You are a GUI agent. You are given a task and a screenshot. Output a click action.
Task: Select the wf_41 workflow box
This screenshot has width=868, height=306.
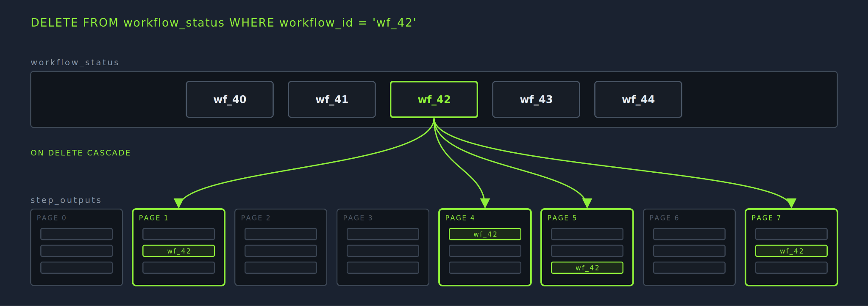coord(332,99)
